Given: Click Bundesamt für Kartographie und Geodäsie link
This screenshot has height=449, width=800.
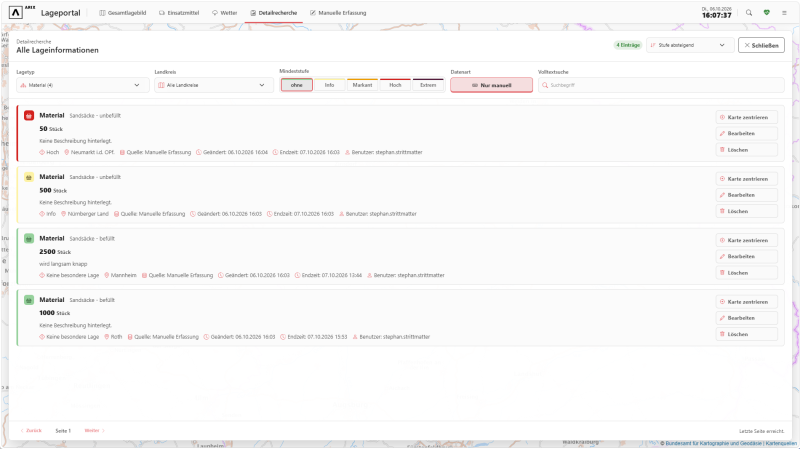Looking at the screenshot, I should 714,443.
